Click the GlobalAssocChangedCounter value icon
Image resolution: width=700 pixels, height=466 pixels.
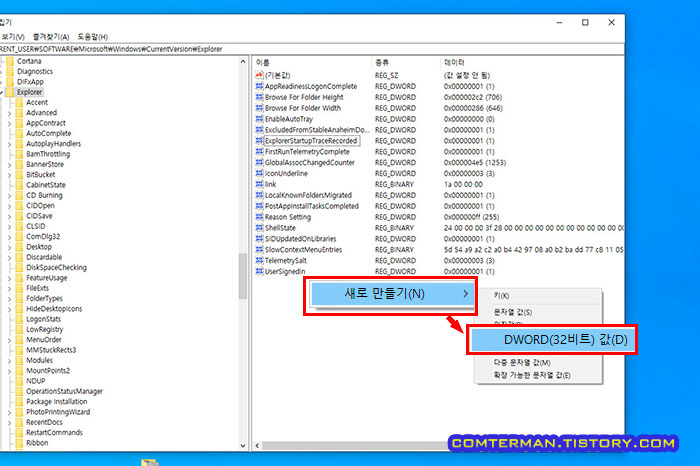[x=259, y=162]
